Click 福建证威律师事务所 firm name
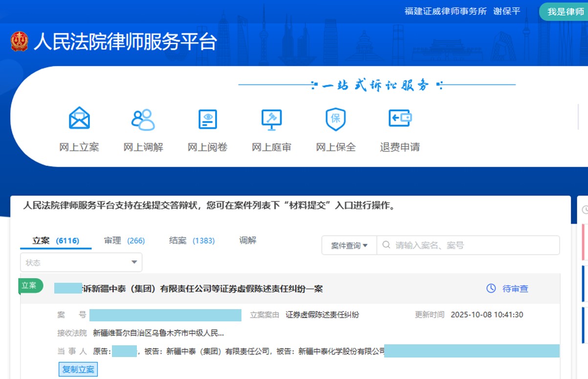 click(446, 11)
